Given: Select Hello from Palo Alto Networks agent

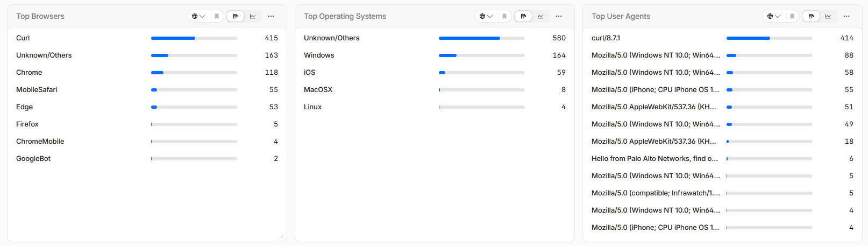Looking at the screenshot, I should [722, 159].
